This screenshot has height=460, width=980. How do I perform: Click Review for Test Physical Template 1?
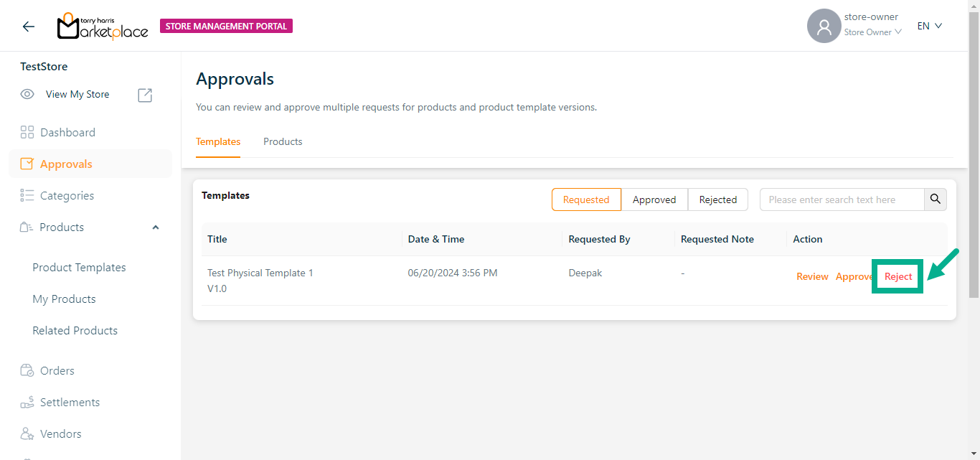click(812, 276)
